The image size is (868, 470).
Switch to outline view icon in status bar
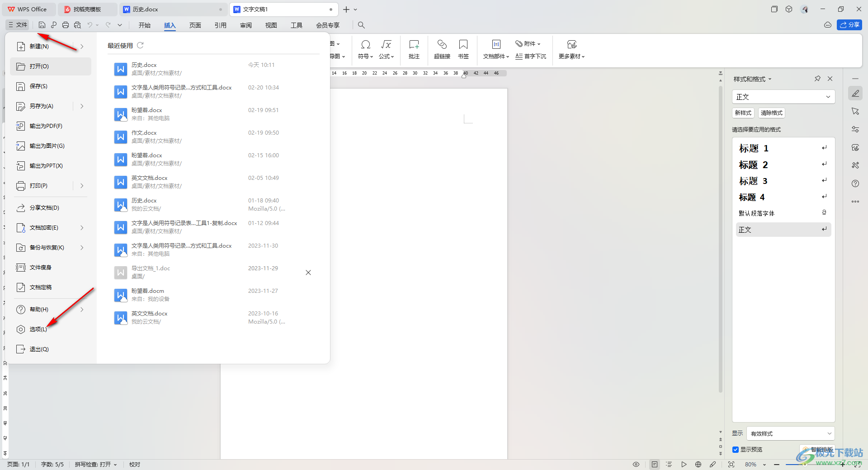click(x=669, y=465)
